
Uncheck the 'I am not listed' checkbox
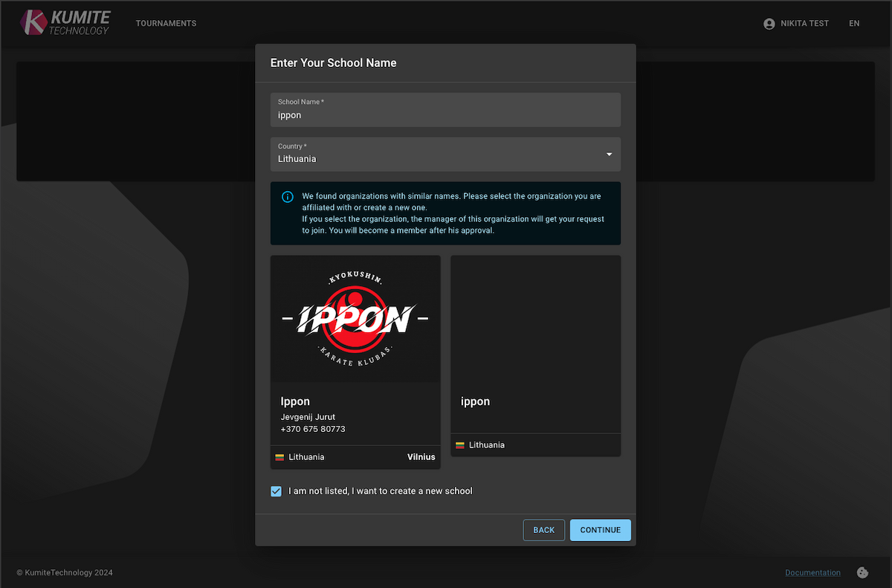[277, 491]
